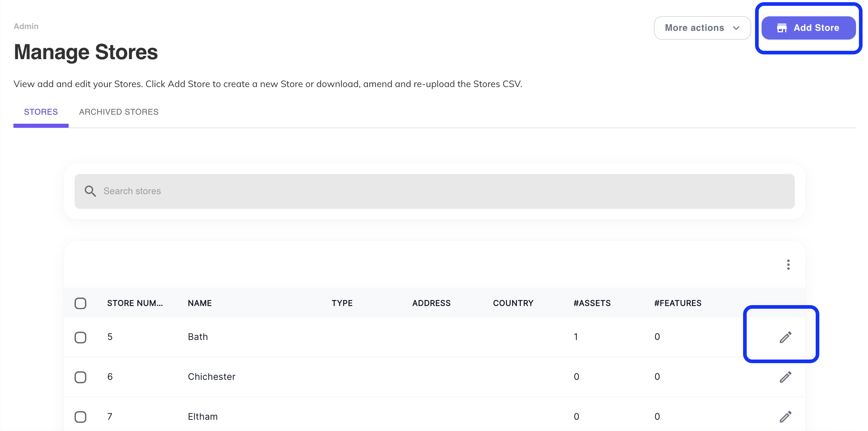The height and width of the screenshot is (431, 868).
Task: Click the pencil edit icon for Bath
Action: [x=785, y=337]
